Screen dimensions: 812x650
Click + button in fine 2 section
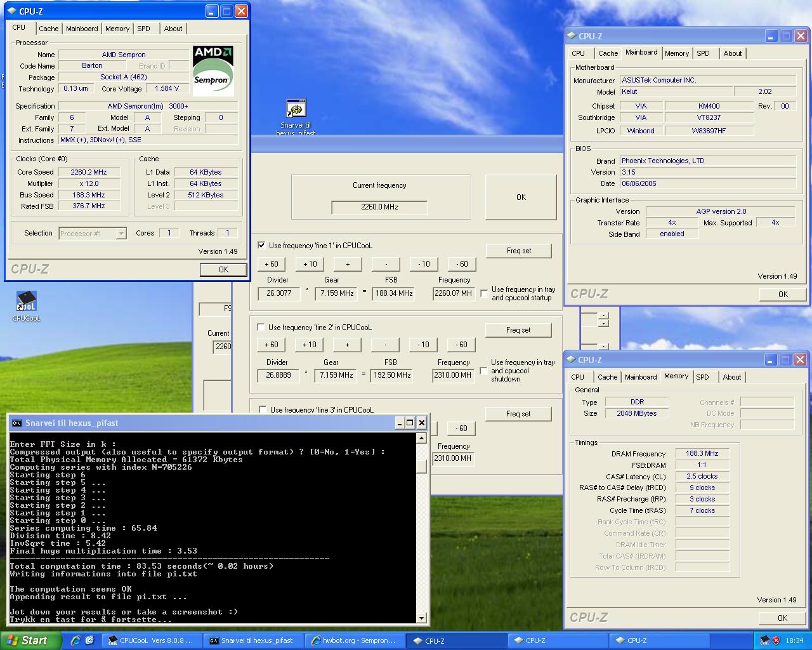tap(347, 345)
